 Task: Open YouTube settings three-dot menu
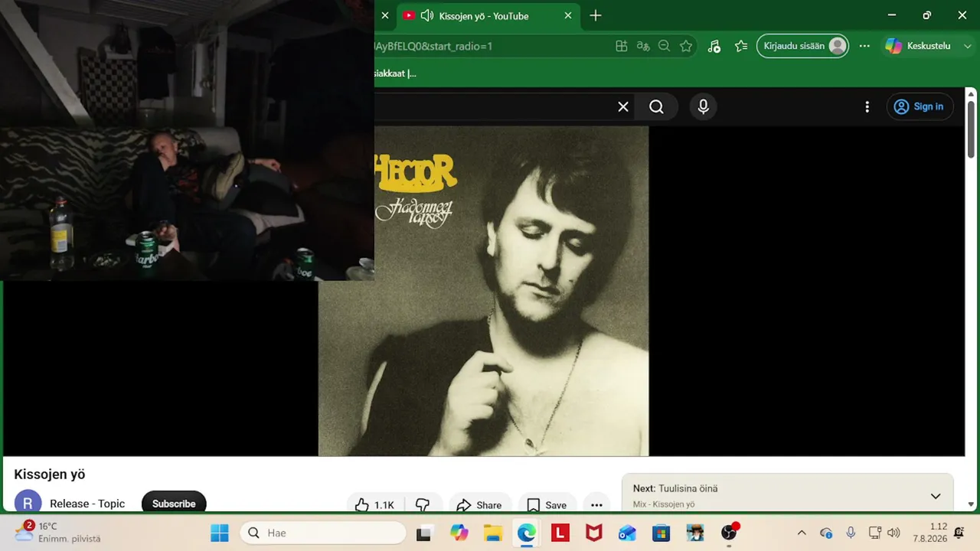pyautogui.click(x=867, y=107)
